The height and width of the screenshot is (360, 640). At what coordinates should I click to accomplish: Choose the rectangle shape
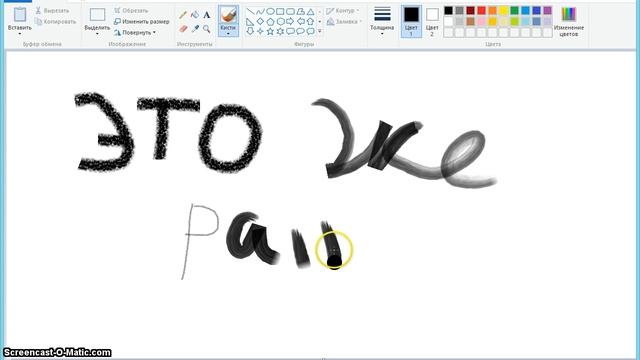[x=280, y=11]
